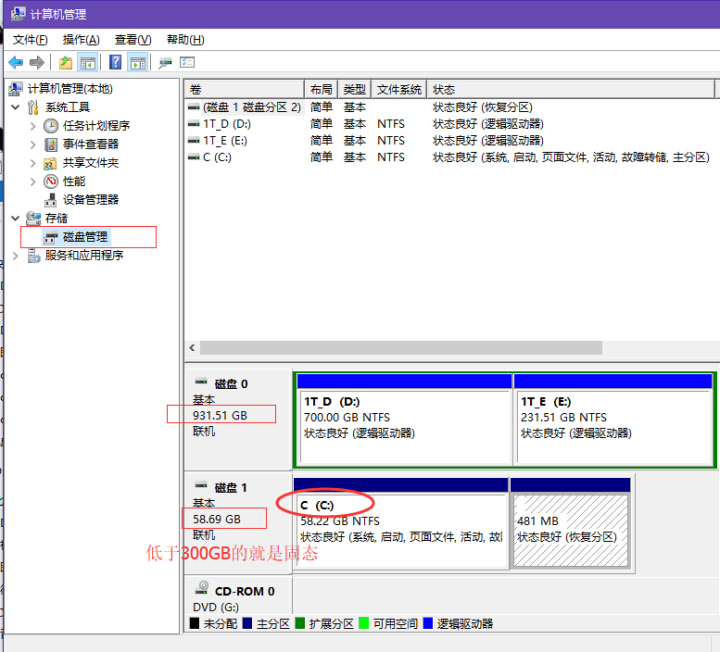Collapse the System Tools (系统工具) node
The width and height of the screenshot is (720, 652).
point(15,108)
